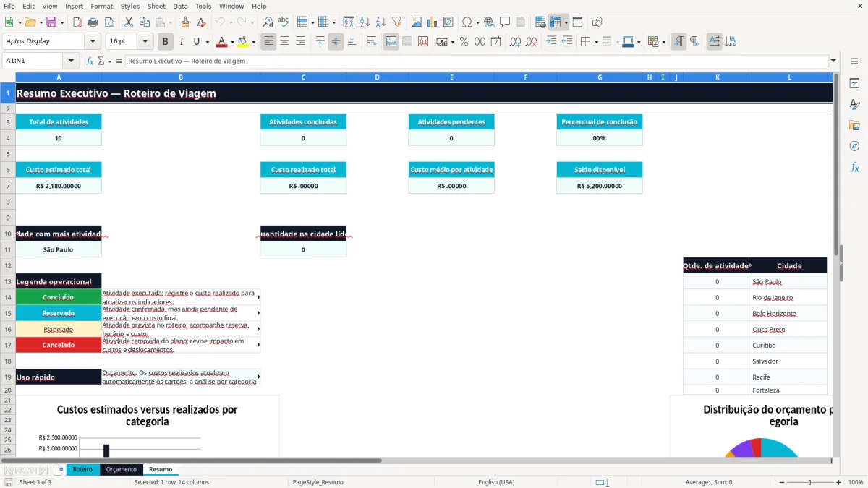This screenshot has width=868, height=488.
Task: Click Increase Indent icon
Action: [x=551, y=42]
